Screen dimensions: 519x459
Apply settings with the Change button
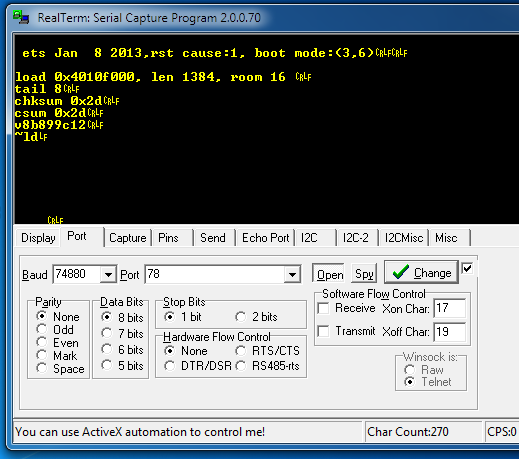[421, 272]
